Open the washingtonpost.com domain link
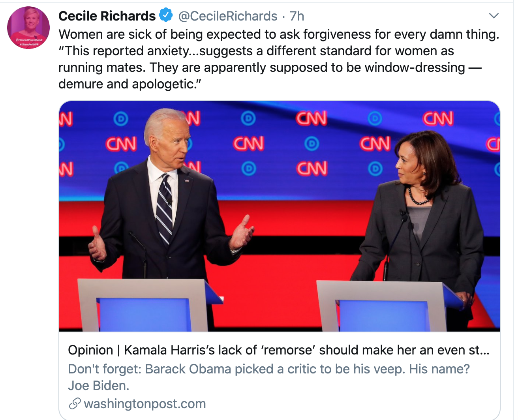This screenshot has width=518, height=420. pos(145,404)
